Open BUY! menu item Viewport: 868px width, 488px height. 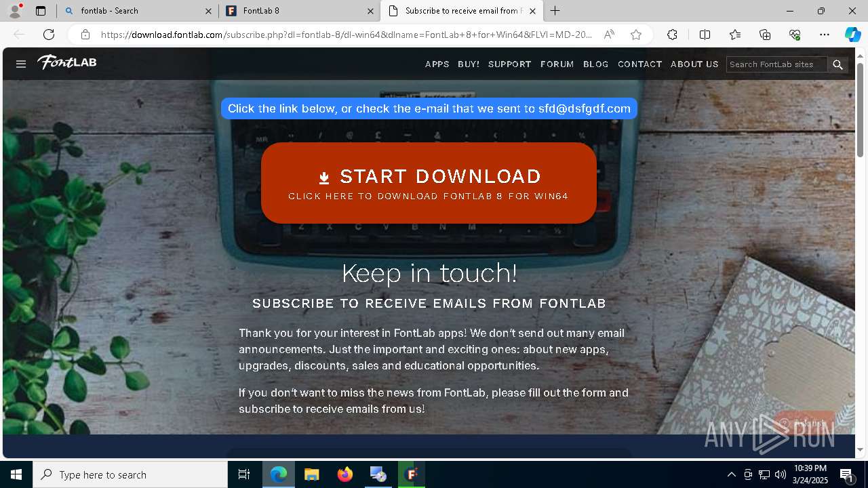pyautogui.click(x=469, y=64)
